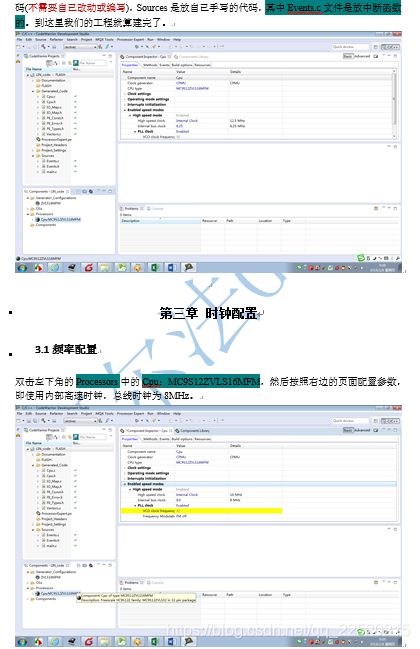
Task: Collapse Enabled speed modes in upper Component Inspector
Action: coord(125,110)
